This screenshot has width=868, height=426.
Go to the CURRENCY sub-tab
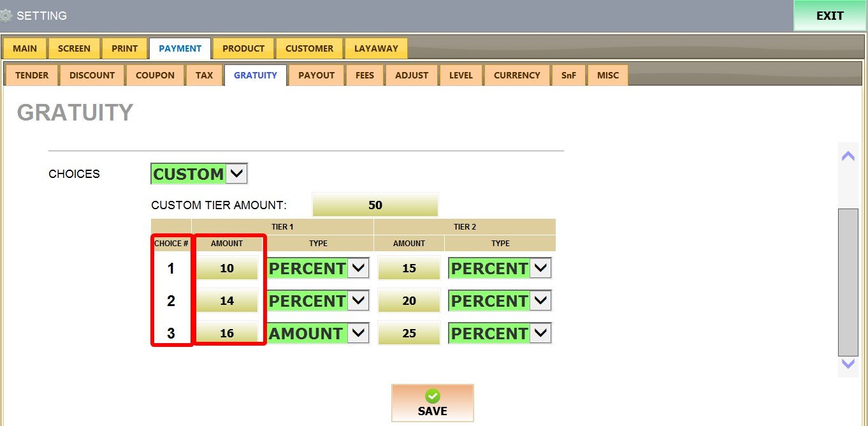click(x=516, y=75)
